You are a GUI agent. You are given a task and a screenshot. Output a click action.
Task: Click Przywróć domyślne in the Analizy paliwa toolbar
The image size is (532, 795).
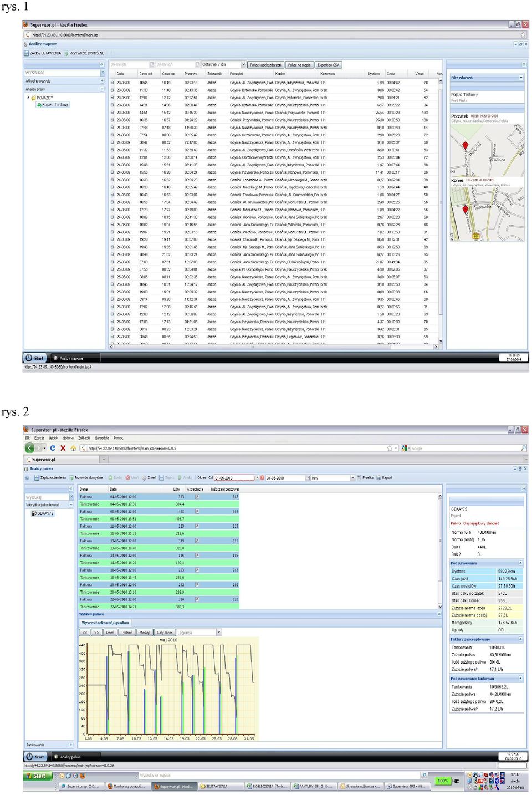[87, 478]
